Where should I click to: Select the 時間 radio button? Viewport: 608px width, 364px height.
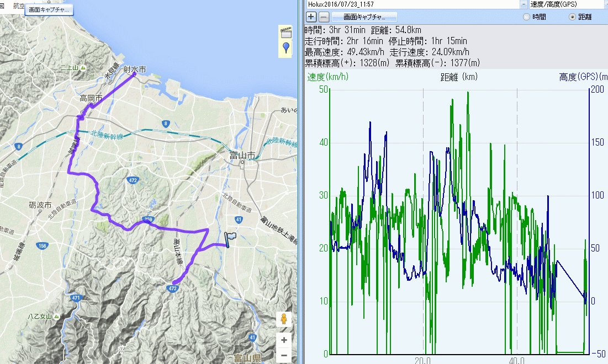point(525,17)
